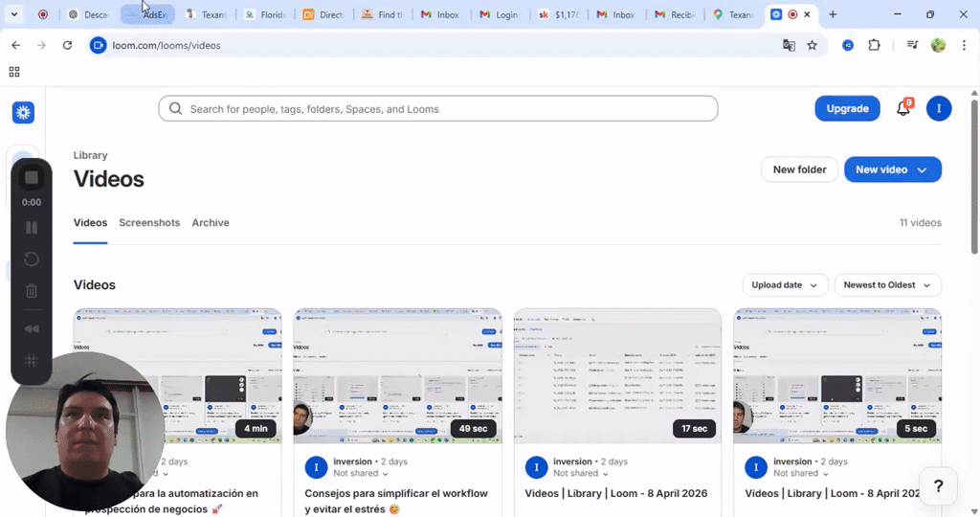The image size is (980, 517).
Task: Open the media control icon in browser toolbar
Action: pos(912,45)
